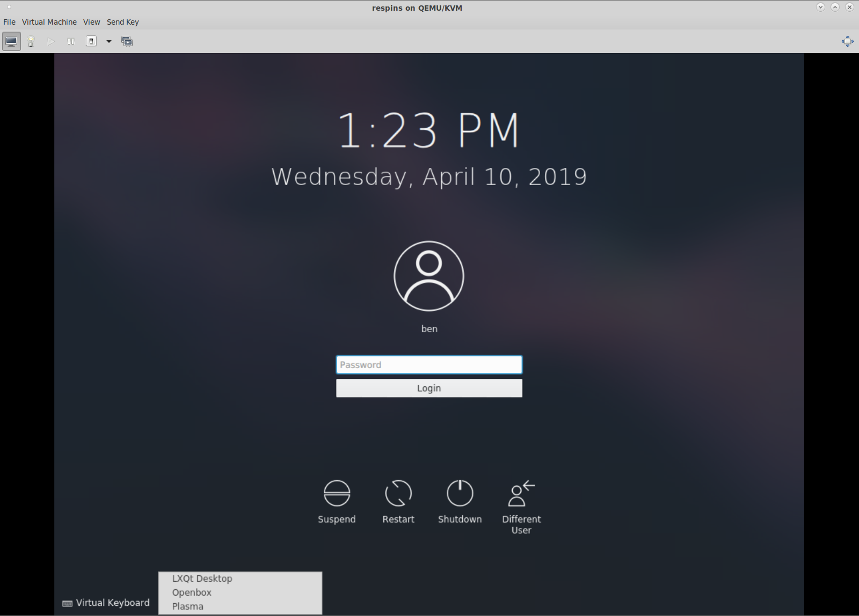Maximize the QEMU/KVM window
The width and height of the screenshot is (859, 616).
coord(835,8)
